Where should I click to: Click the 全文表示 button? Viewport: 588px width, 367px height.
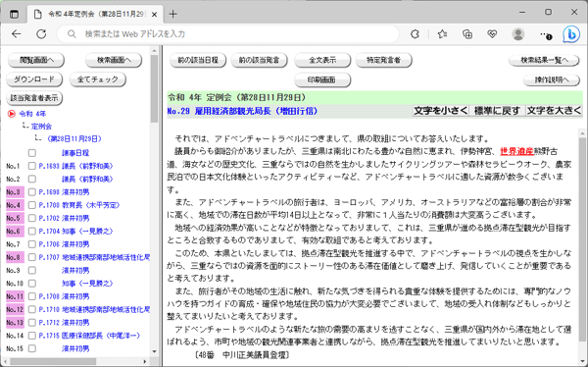[x=322, y=60]
